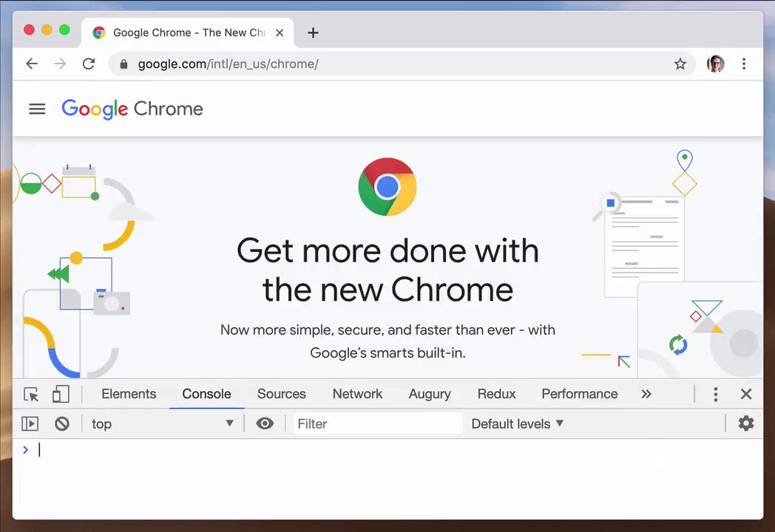Open the top JavaScript context dropdown
Image resolution: width=775 pixels, height=532 pixels.
(x=162, y=424)
